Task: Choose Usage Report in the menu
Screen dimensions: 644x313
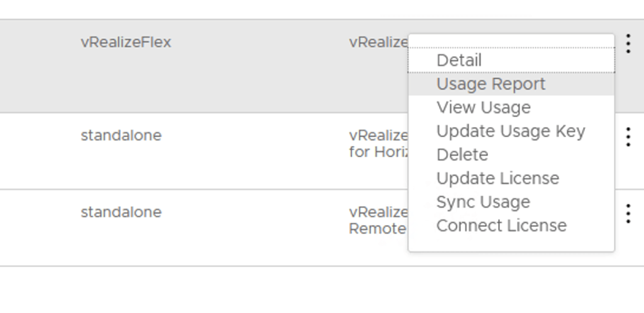Action: coord(491,84)
